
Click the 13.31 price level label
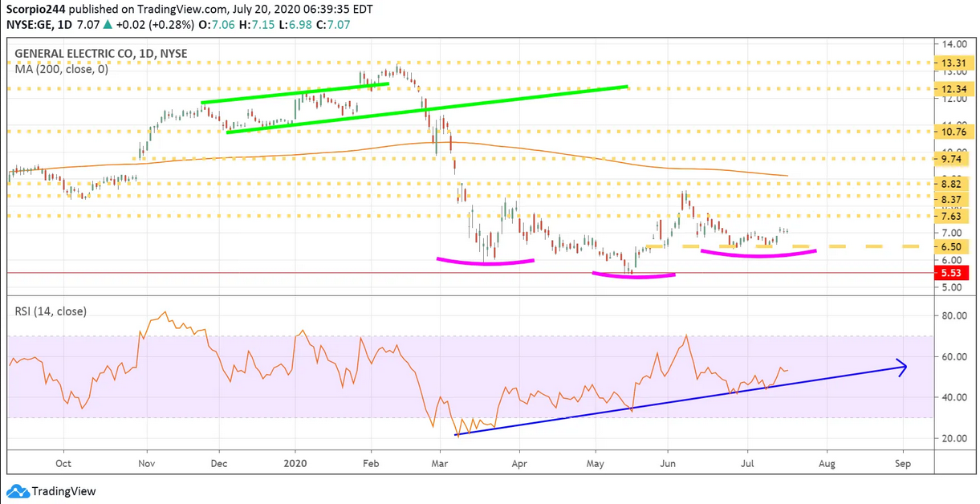pos(954,62)
